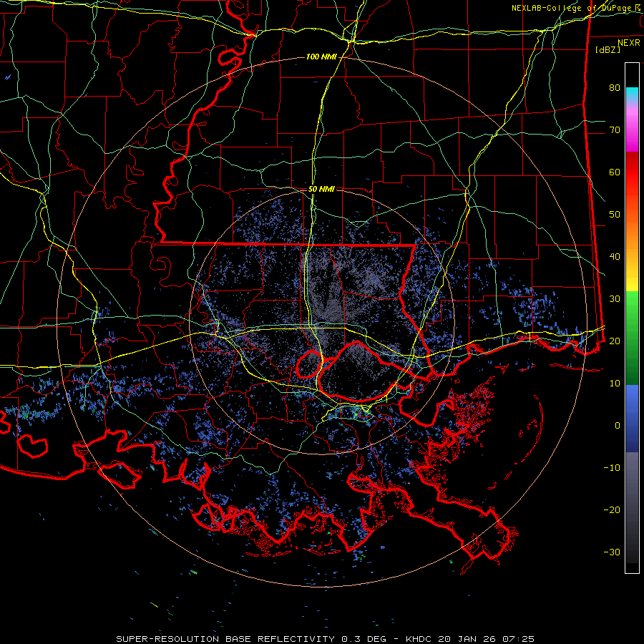Screen dimensions: 644x644
Task: Click the "50" value on the dBZ scale
Action: point(615,215)
